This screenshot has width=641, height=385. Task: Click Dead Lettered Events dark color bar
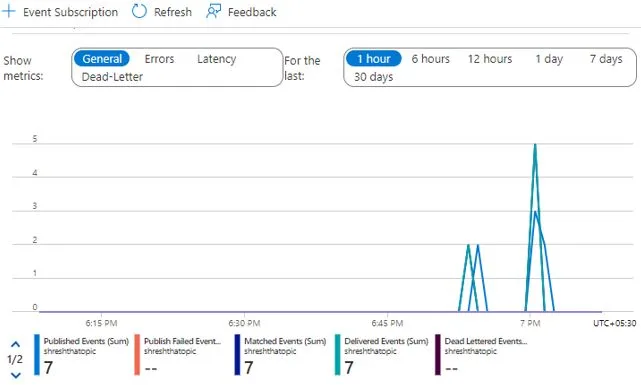point(437,354)
